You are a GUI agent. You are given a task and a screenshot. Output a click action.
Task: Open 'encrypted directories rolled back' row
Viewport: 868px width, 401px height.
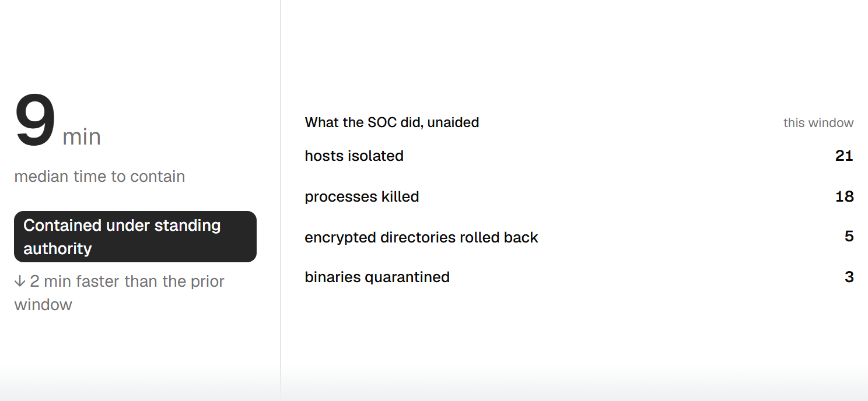click(x=579, y=237)
